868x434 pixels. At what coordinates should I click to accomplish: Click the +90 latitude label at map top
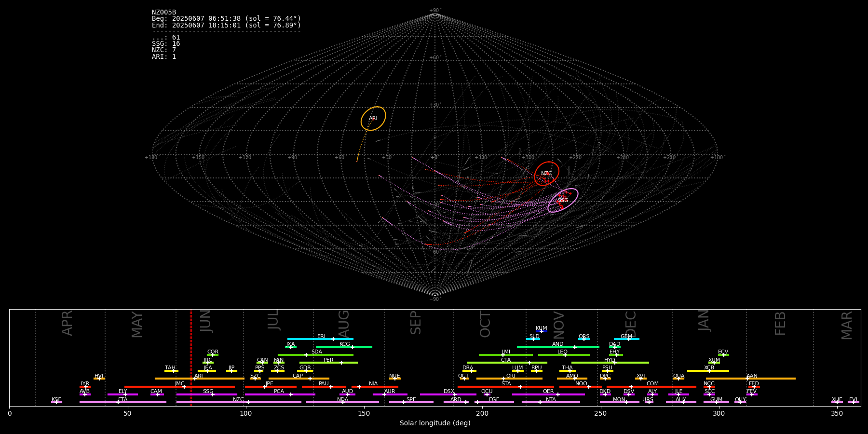[434, 11]
